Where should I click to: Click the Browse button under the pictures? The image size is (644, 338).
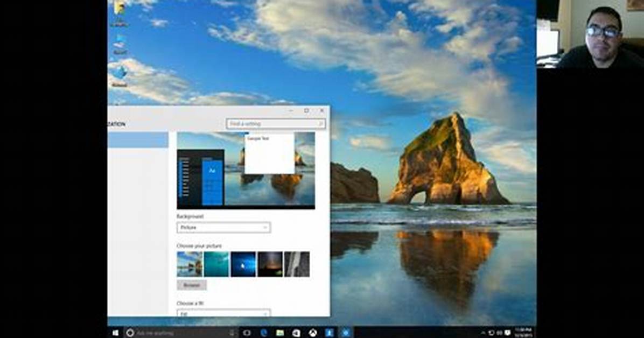[191, 285]
